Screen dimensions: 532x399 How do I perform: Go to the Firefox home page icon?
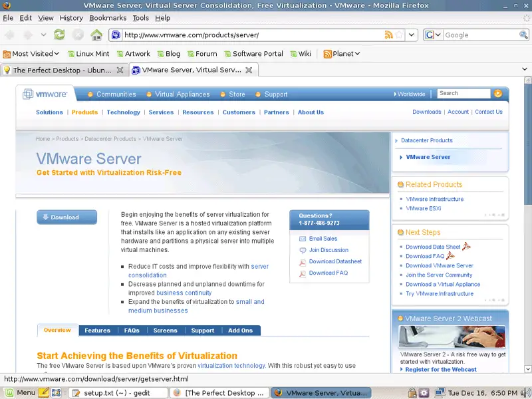click(96, 35)
